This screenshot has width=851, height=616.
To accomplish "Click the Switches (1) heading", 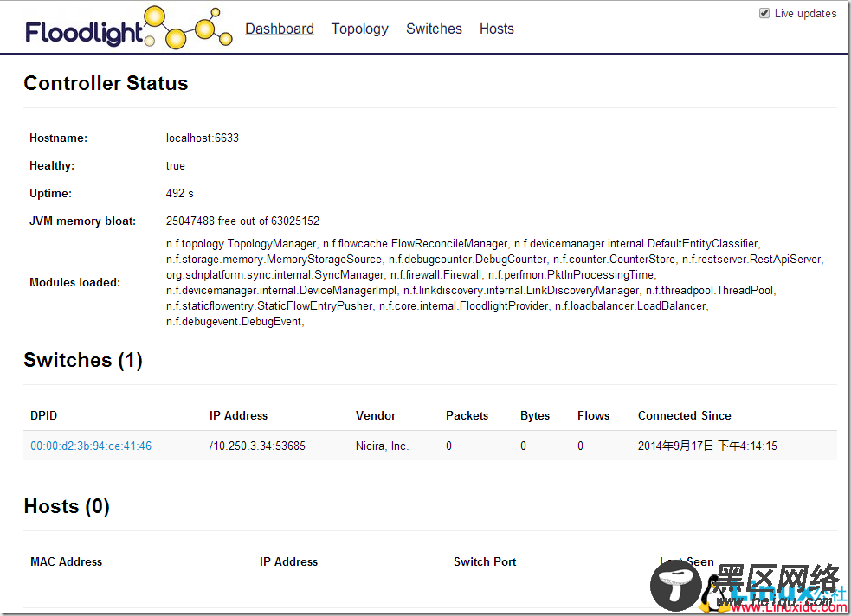I will click(83, 360).
